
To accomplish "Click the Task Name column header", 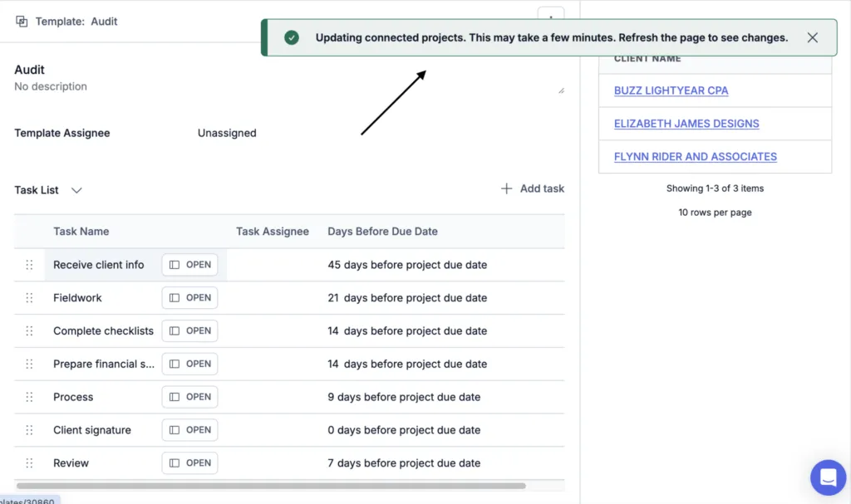I will tap(81, 232).
